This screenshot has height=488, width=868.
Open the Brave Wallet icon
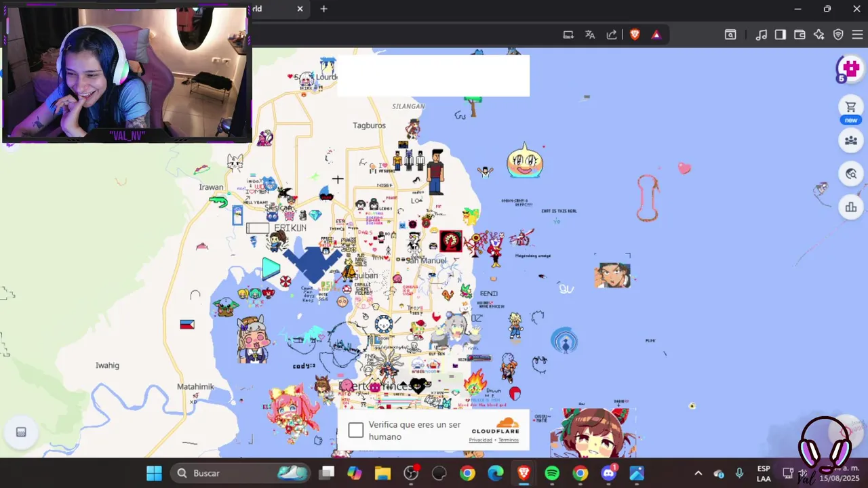(x=800, y=35)
